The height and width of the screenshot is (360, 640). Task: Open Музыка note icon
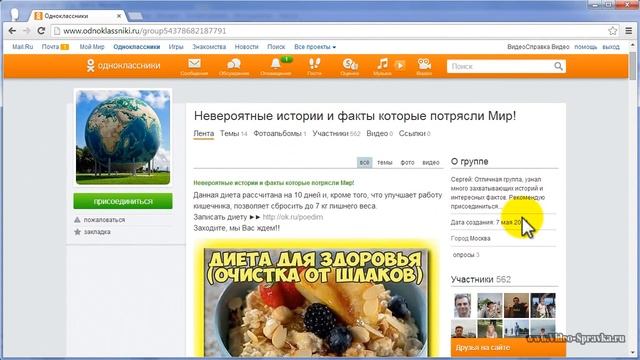[x=382, y=64]
